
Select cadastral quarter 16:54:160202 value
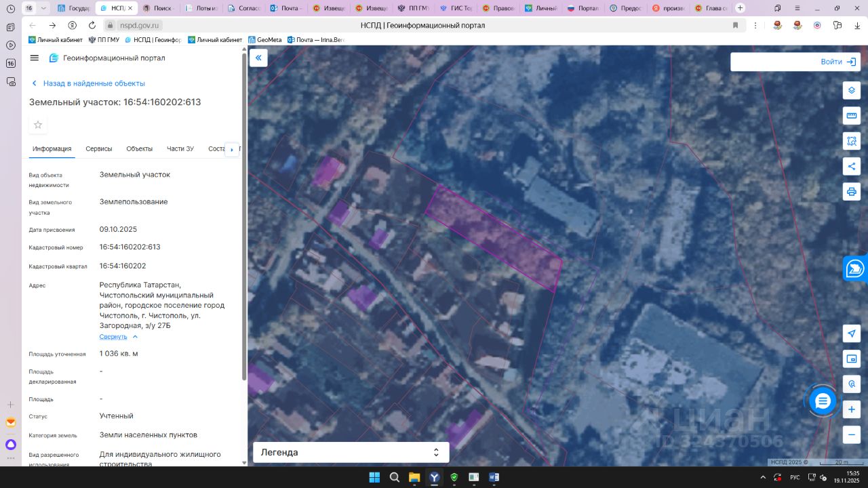123,266
